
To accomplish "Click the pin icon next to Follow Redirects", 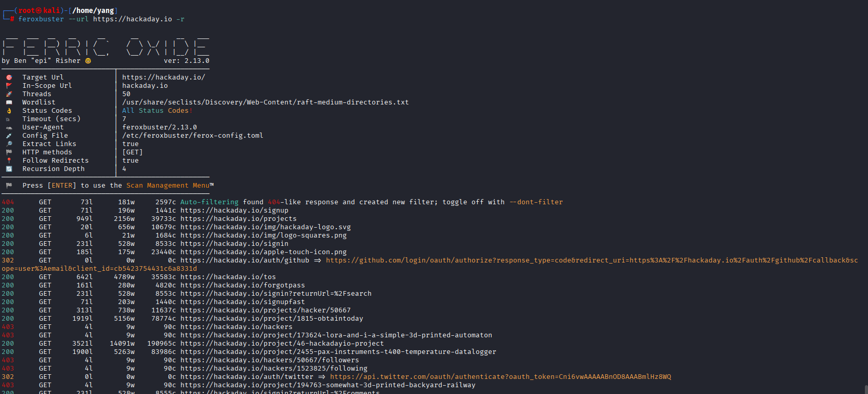I will [x=9, y=161].
